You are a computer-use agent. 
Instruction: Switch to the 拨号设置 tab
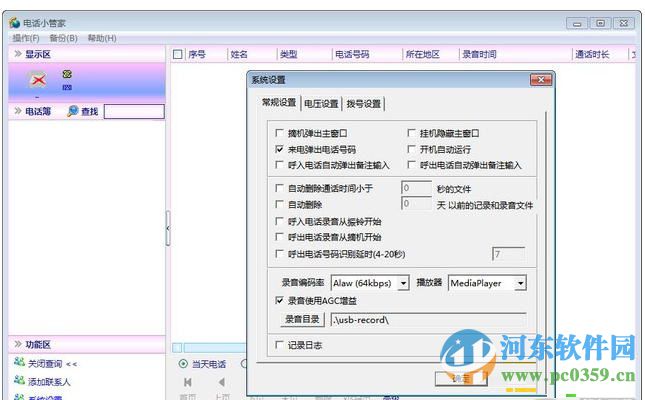point(364,104)
